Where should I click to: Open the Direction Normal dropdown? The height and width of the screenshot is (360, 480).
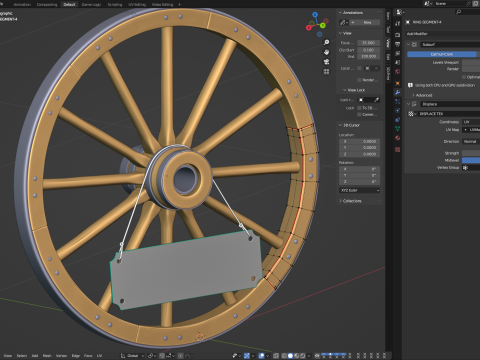[x=471, y=142]
